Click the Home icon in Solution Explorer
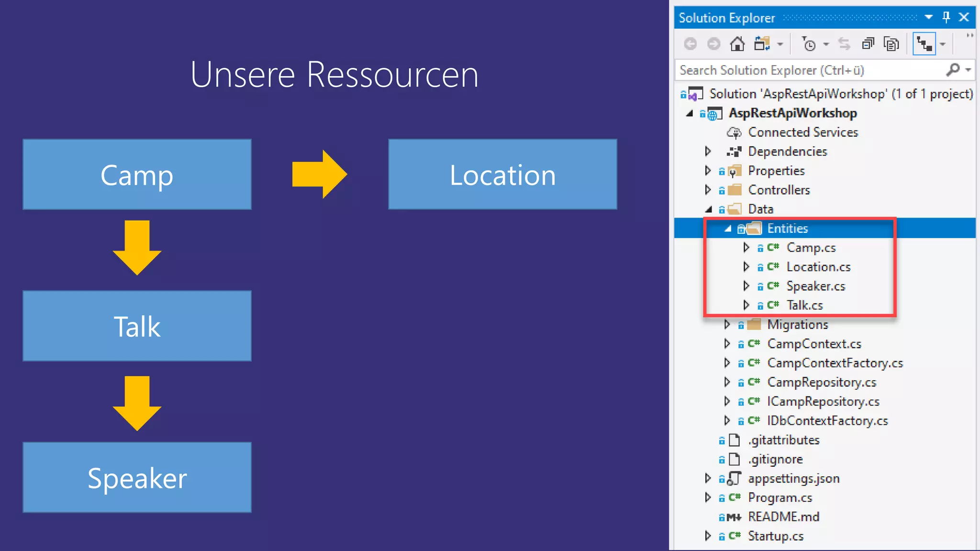 (x=737, y=44)
